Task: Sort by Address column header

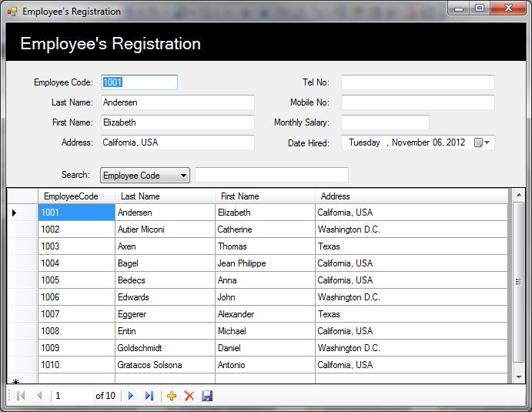Action: point(411,196)
